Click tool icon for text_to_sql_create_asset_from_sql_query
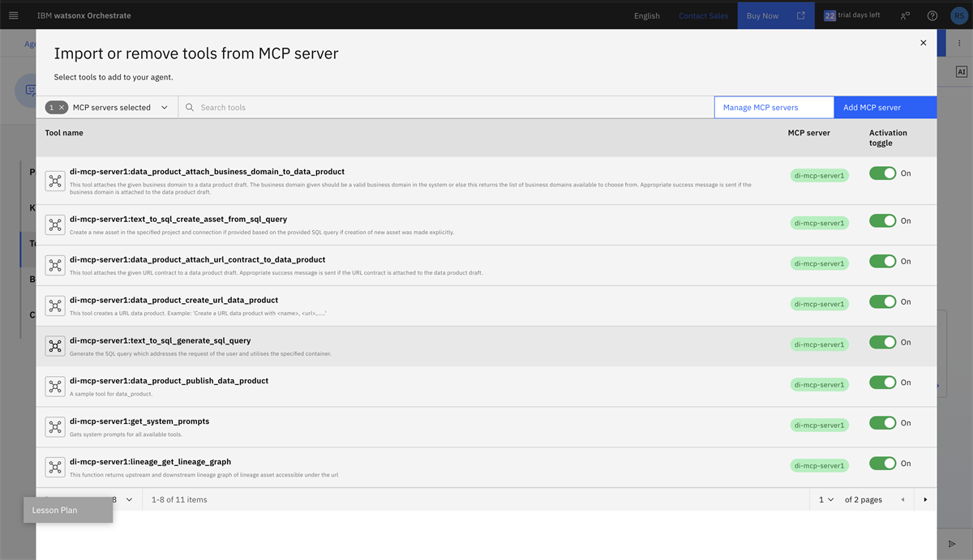 tap(55, 224)
